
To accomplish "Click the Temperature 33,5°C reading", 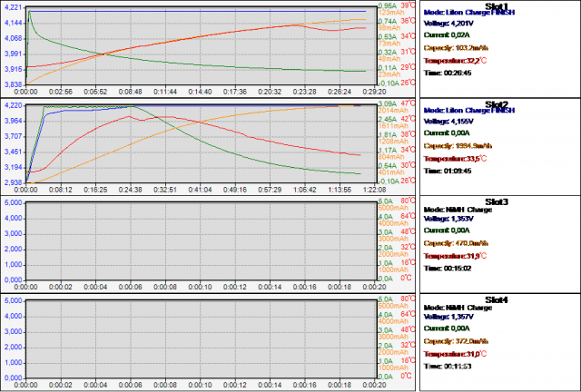I will click(x=455, y=159).
